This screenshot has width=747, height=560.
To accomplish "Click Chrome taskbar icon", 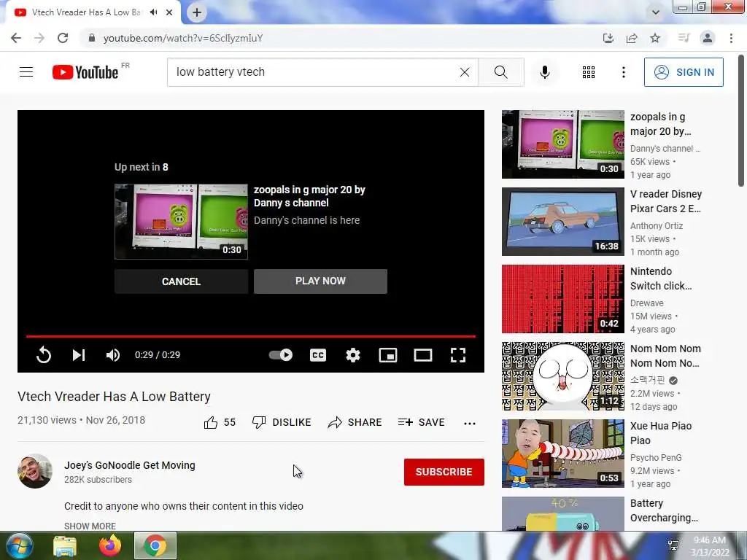I will click(x=155, y=545).
